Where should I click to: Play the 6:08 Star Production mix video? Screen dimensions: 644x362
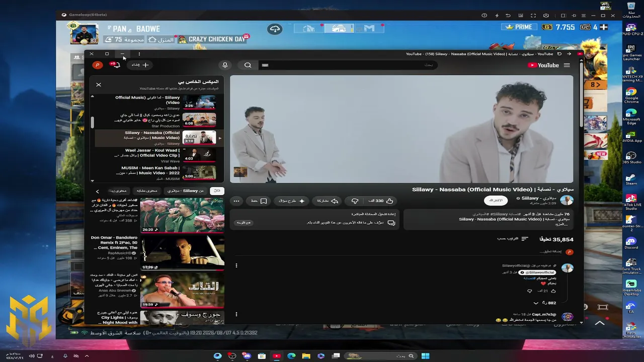[200, 120]
